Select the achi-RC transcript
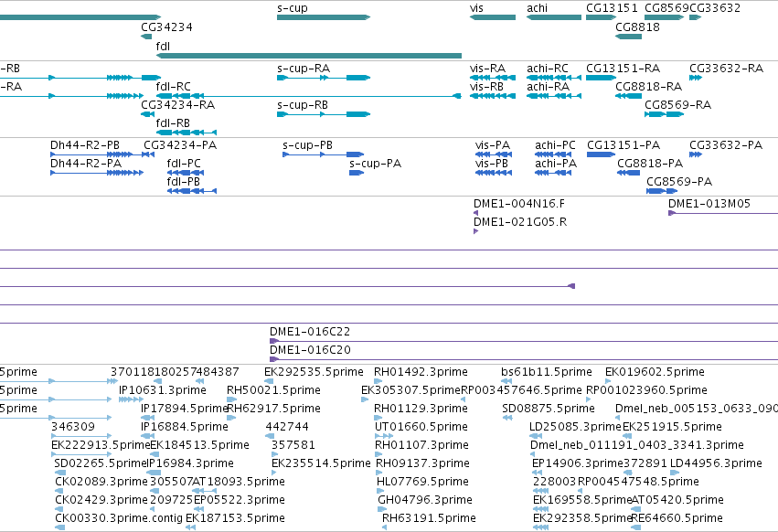The height and width of the screenshot is (532, 778). pos(554,78)
